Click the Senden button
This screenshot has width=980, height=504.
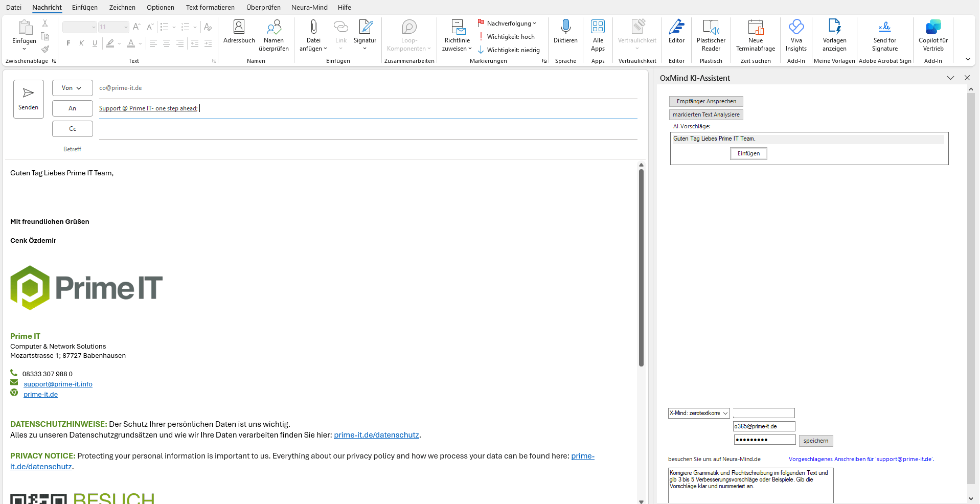[29, 99]
